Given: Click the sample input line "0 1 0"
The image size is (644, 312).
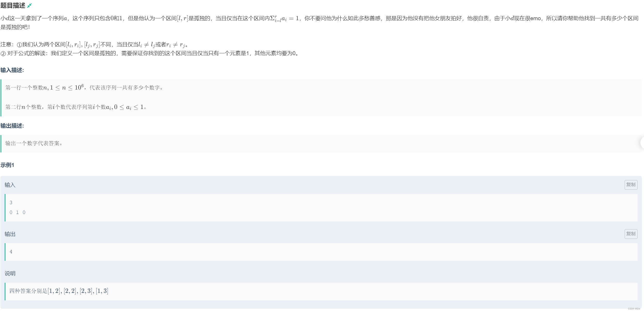Looking at the screenshot, I should (x=18, y=212).
